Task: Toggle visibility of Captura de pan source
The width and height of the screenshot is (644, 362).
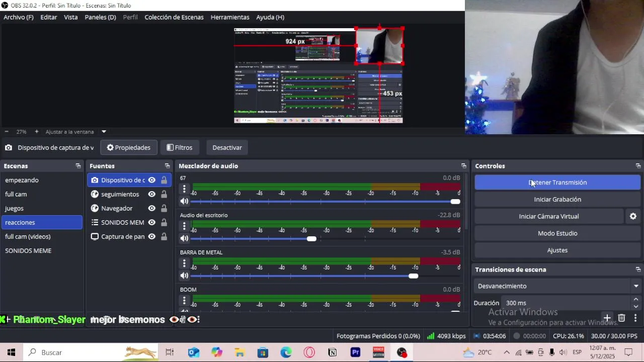Action: pos(151,236)
